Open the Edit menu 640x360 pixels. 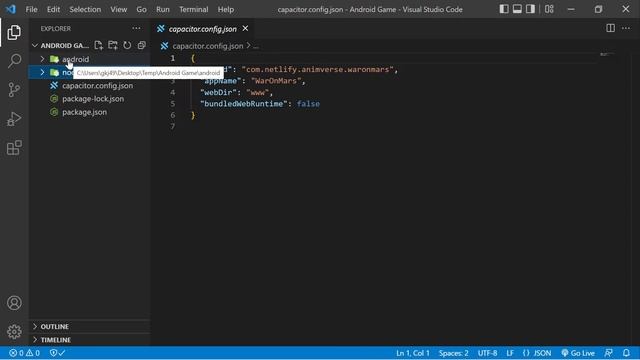(x=53, y=9)
